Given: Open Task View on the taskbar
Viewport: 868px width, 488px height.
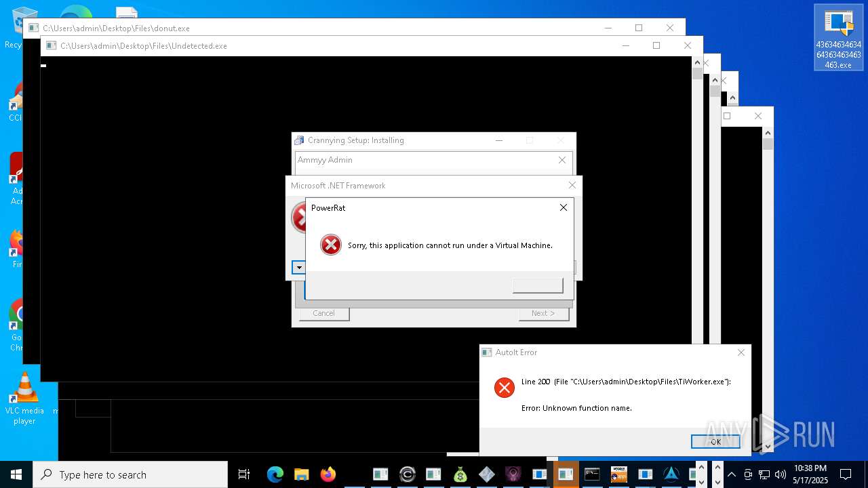Looking at the screenshot, I should click(244, 474).
